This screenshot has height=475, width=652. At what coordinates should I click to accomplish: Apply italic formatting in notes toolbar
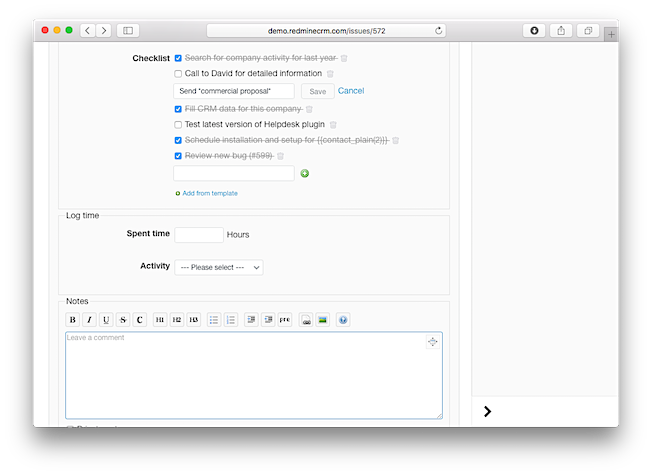[x=89, y=320]
